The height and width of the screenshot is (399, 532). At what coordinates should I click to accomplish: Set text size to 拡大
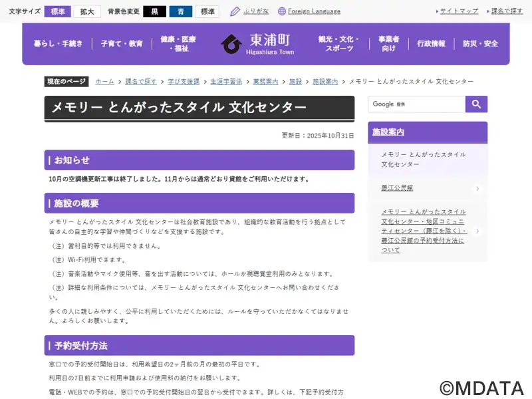[x=87, y=11]
